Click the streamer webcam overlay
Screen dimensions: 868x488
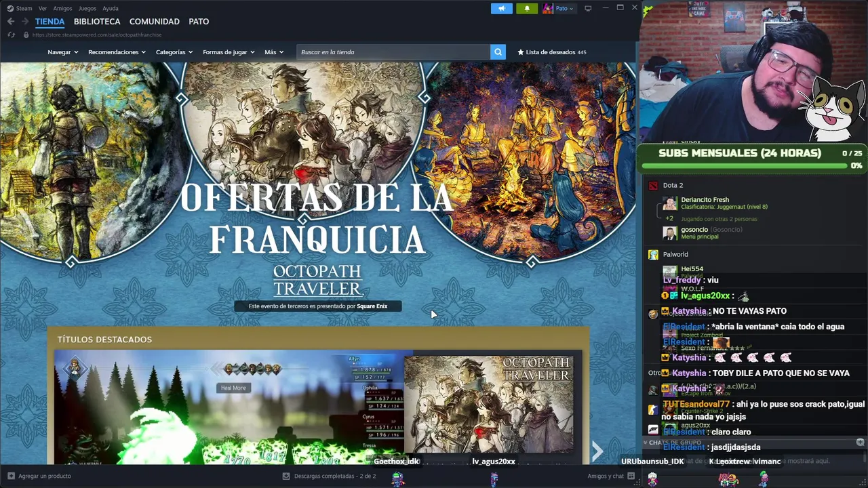(754, 72)
